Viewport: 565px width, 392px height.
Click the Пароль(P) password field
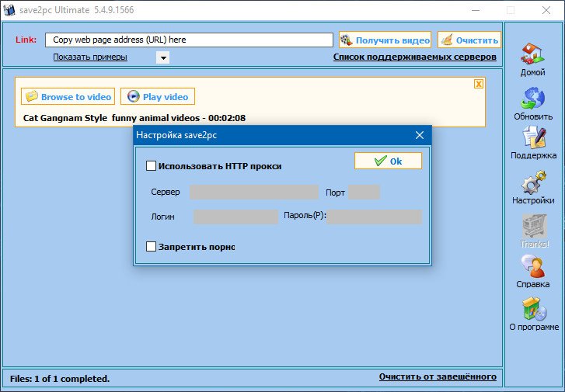[x=374, y=217]
